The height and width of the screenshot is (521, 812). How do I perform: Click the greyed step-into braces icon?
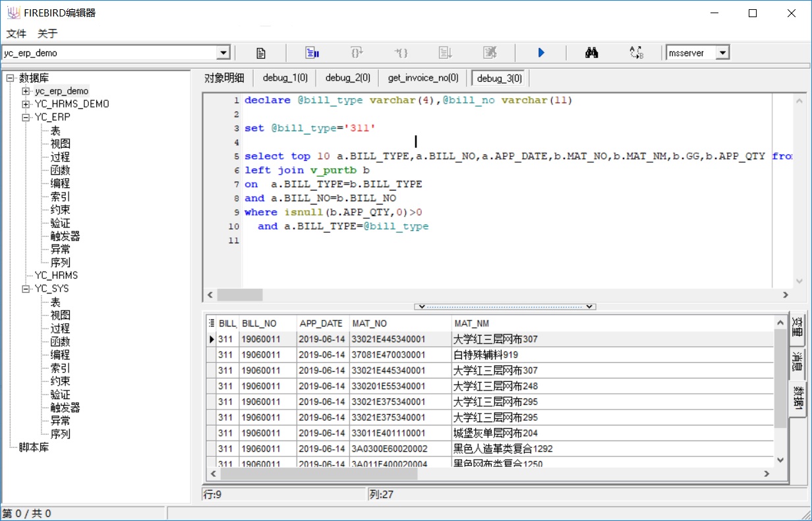(x=401, y=53)
